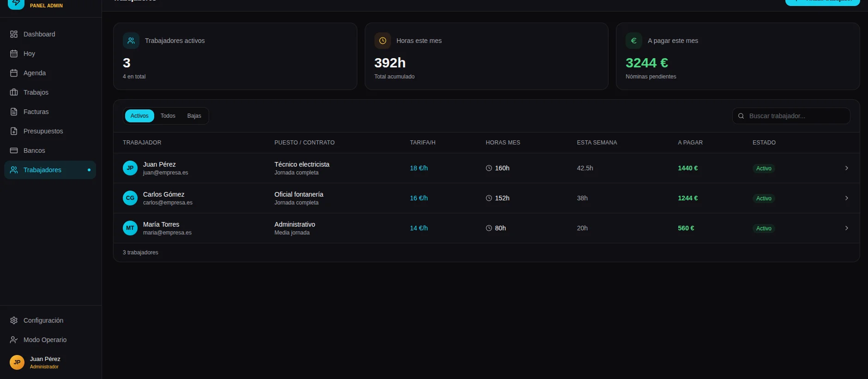Go to Hoy in the sidebar
Viewport: 868px width, 379px height.
click(x=29, y=54)
